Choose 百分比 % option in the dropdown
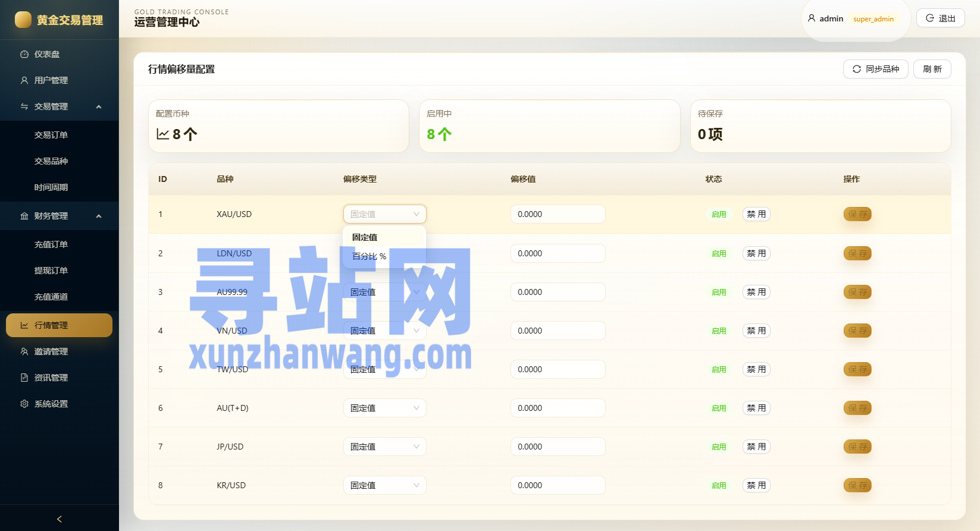This screenshot has width=980, height=531. [384, 256]
